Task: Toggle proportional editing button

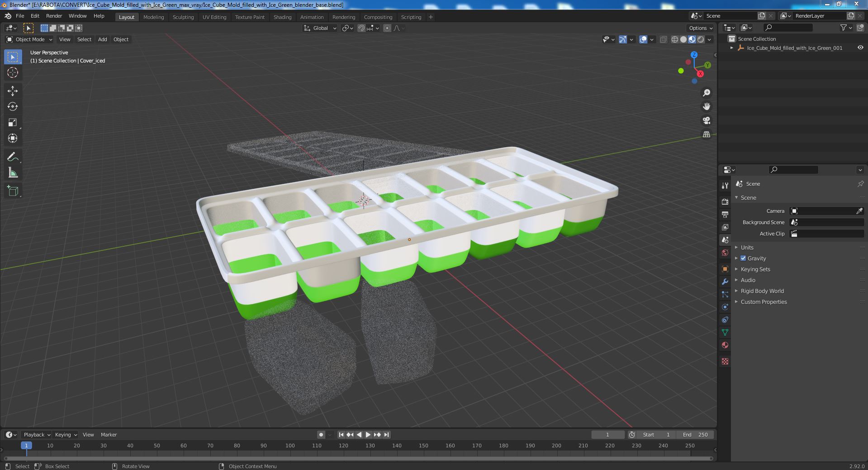Action: pos(387,28)
